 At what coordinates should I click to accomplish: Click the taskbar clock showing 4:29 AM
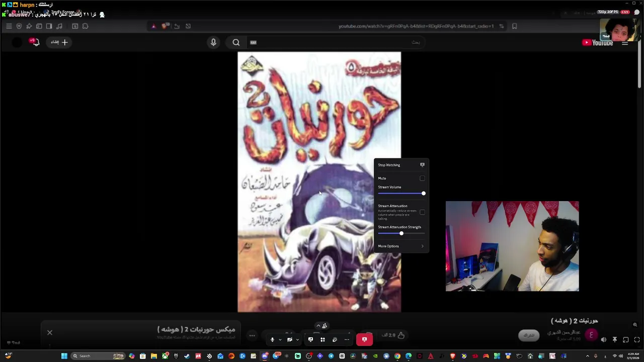coord(633,356)
